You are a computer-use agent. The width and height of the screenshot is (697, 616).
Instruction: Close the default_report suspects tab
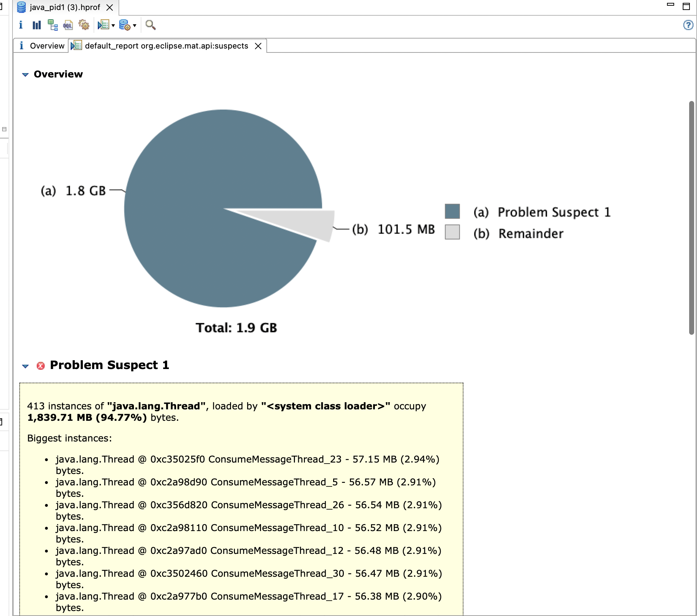point(258,46)
